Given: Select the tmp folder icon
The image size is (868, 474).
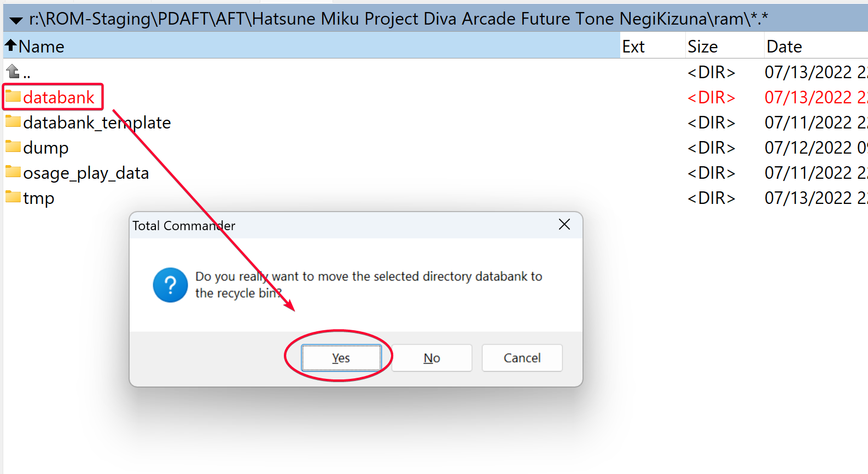Looking at the screenshot, I should [13, 197].
